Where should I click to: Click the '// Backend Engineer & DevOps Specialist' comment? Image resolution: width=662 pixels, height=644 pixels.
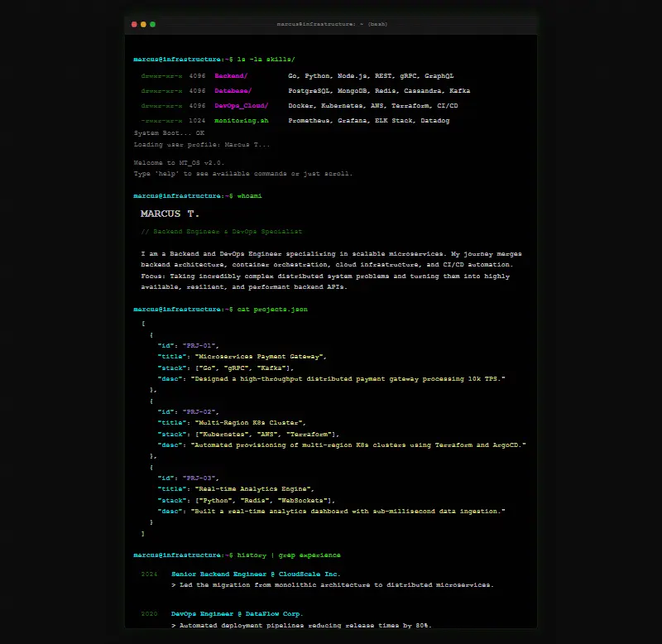(x=222, y=232)
